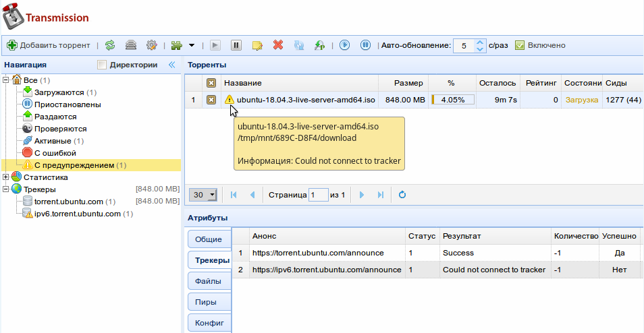644x333 pixels.
Task: Switch to the Файлы tab
Action: click(x=209, y=280)
